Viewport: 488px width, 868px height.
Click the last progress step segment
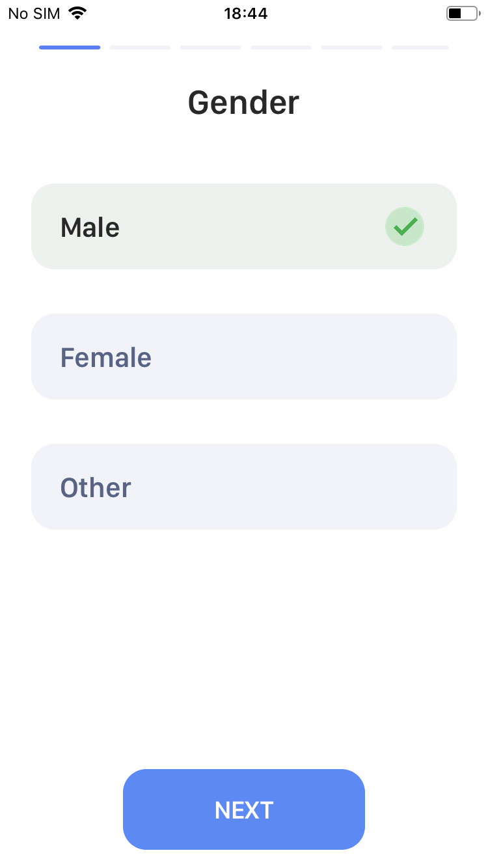(420, 47)
